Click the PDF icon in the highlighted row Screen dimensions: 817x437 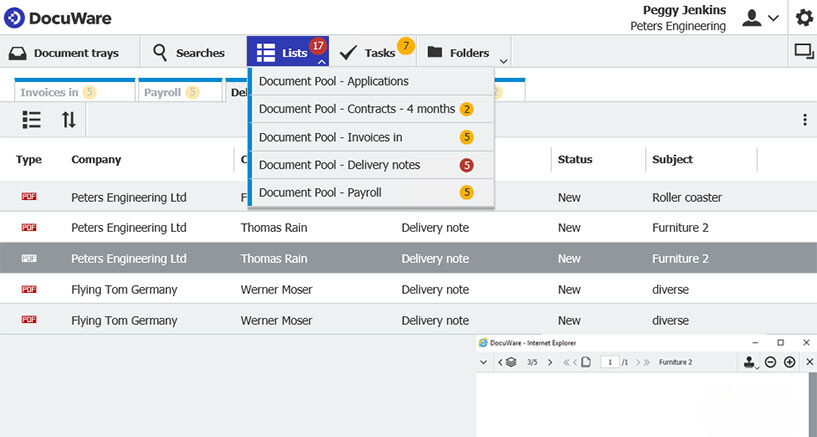click(x=29, y=258)
